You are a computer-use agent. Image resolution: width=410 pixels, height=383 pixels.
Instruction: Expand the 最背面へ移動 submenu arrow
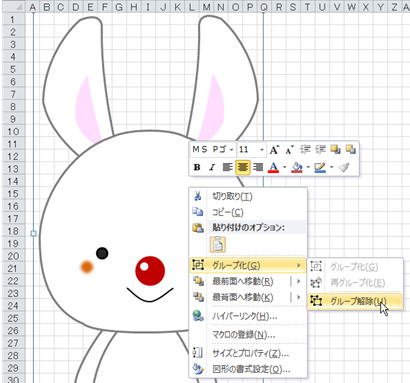(x=299, y=297)
